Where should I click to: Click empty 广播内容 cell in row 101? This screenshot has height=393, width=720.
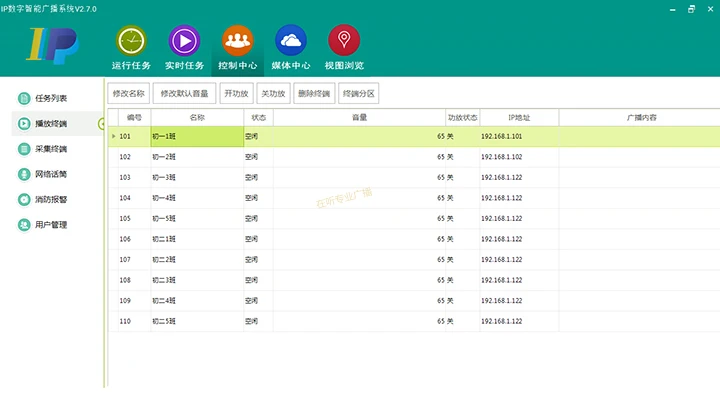click(639, 136)
